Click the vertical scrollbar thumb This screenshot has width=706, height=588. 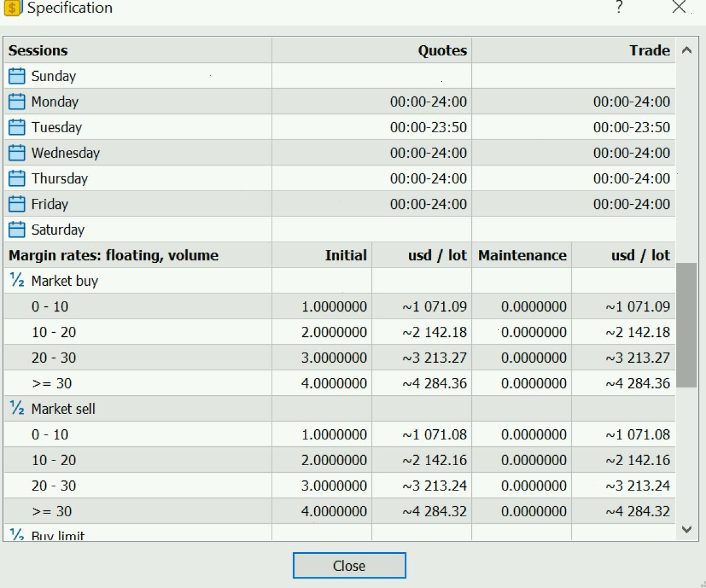686,325
